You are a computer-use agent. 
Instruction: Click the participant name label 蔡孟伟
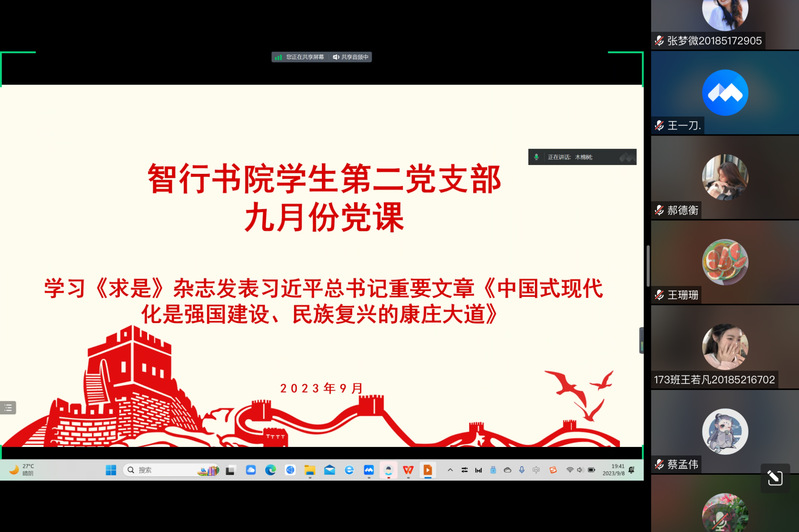coord(689,464)
